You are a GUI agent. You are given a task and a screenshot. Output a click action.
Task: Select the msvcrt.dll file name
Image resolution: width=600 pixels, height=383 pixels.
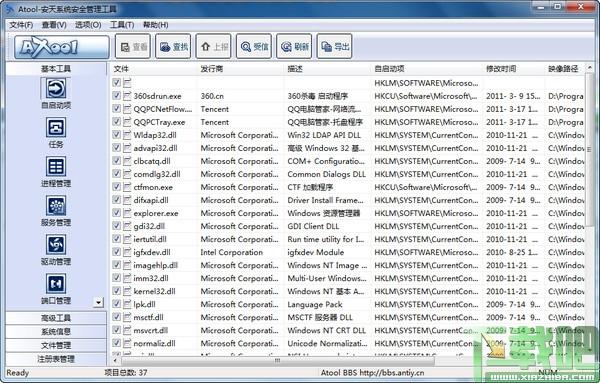(x=151, y=330)
